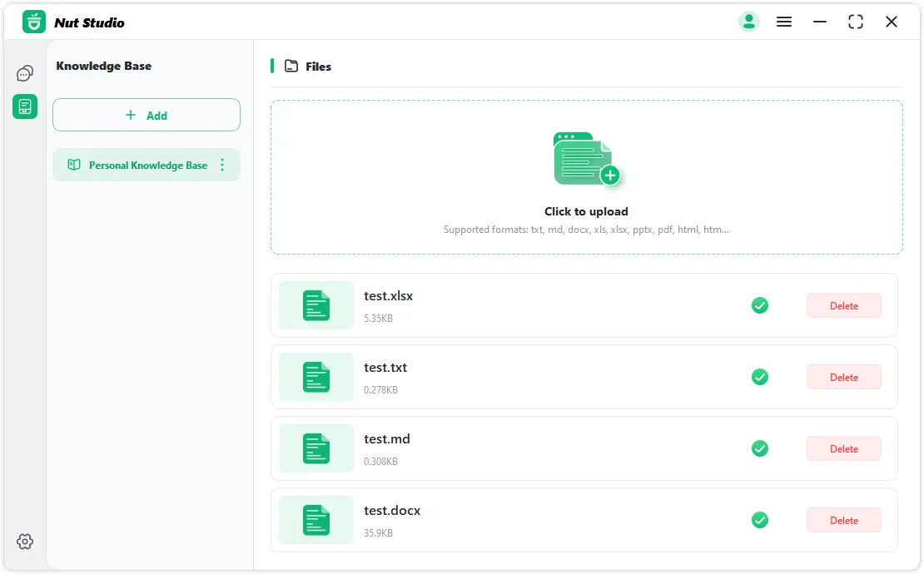Add a new knowledge base

click(147, 115)
